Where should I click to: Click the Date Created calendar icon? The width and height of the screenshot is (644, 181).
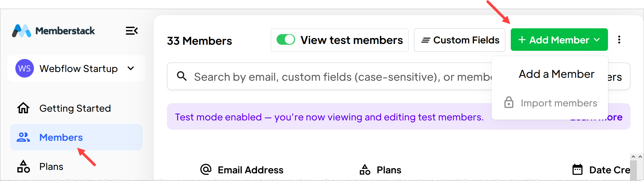pos(578,170)
